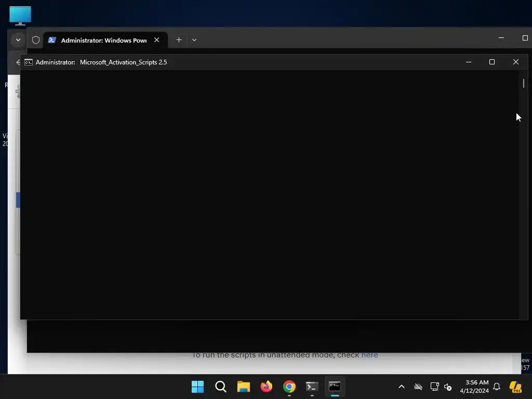Click the muted volume tray icon
This screenshot has height=399, width=532.
click(x=448, y=387)
